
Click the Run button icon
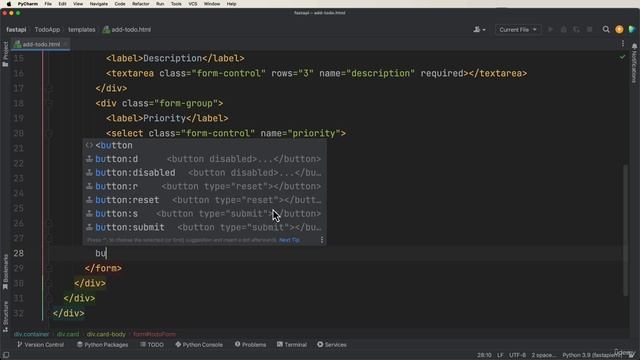click(x=551, y=29)
